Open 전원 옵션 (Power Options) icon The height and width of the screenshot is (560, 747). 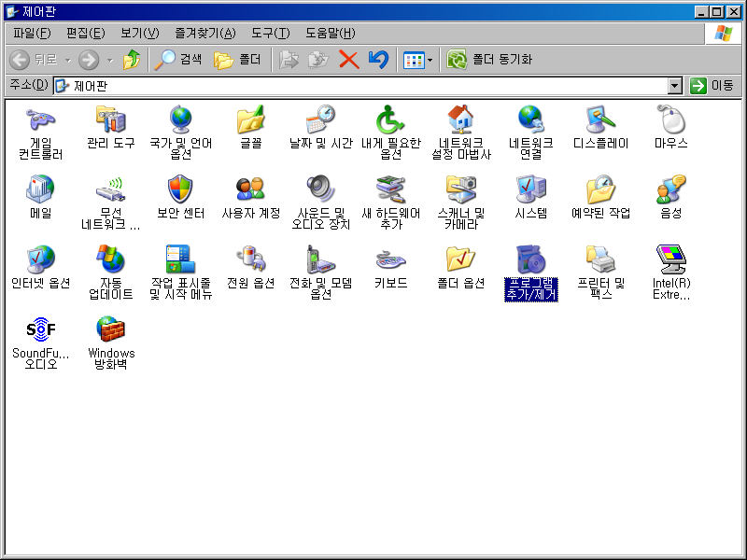click(x=250, y=259)
